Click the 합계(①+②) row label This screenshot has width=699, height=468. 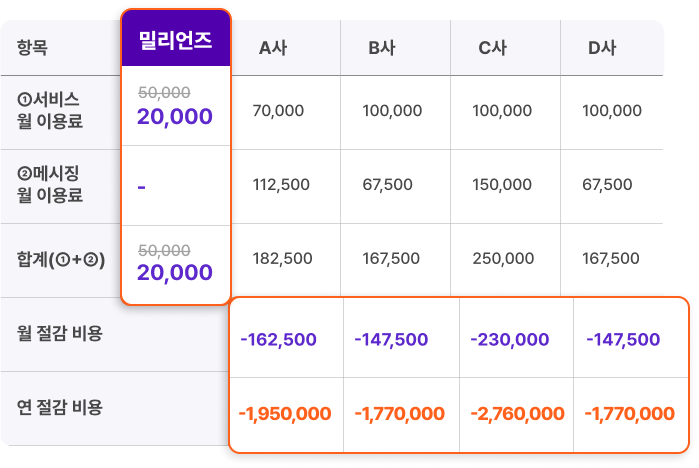61,259
